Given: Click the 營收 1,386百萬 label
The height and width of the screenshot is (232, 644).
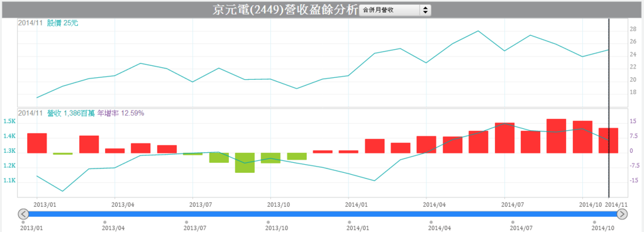Looking at the screenshot, I should pos(70,113).
